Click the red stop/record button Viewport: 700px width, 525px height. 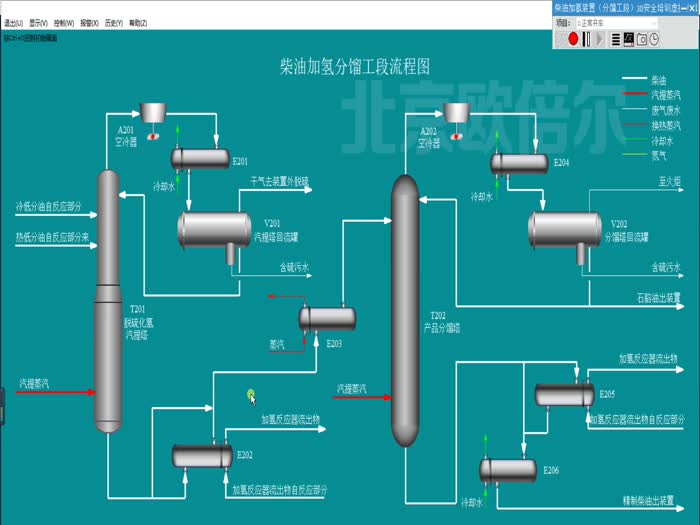[x=573, y=39]
